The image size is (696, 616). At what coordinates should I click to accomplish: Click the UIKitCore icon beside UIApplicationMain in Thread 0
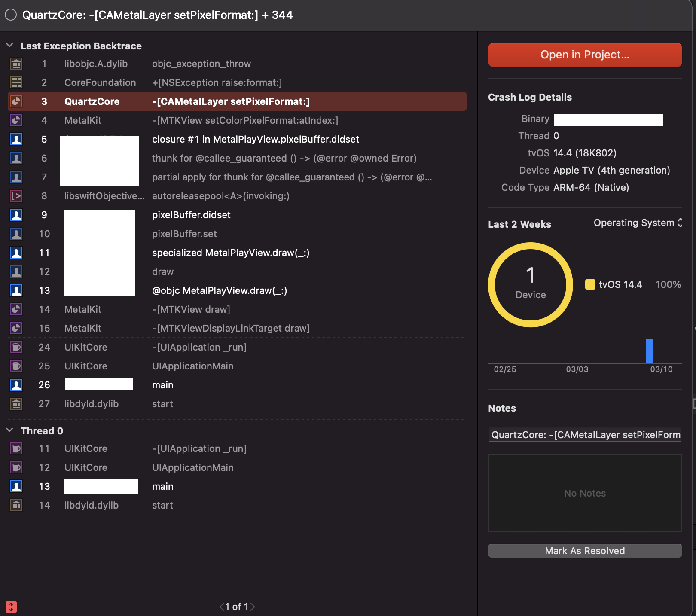click(16, 467)
